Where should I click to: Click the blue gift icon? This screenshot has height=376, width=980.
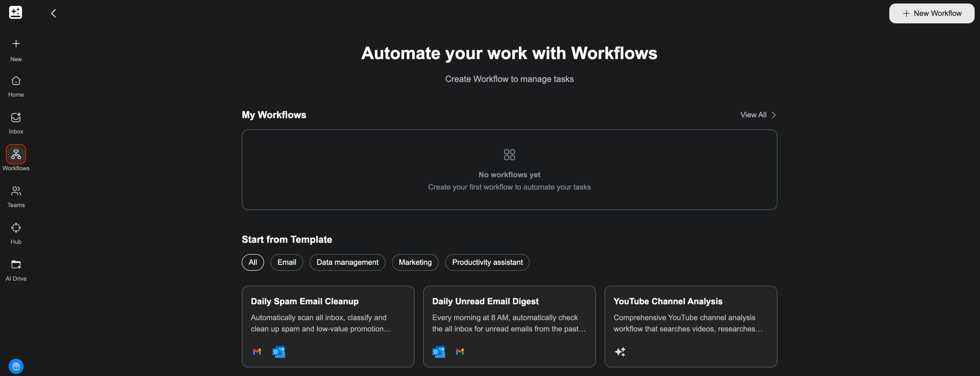point(16,366)
